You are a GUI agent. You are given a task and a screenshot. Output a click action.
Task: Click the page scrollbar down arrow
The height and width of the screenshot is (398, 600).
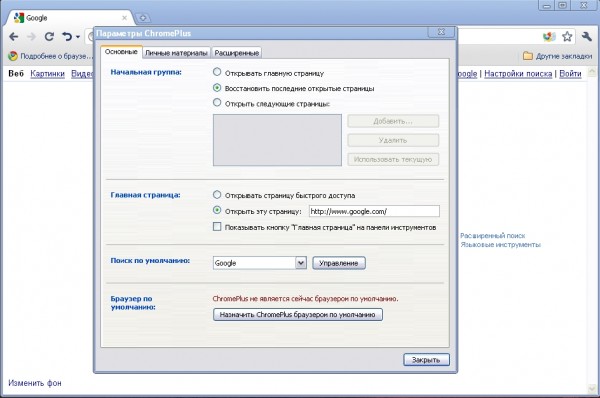[592, 389]
